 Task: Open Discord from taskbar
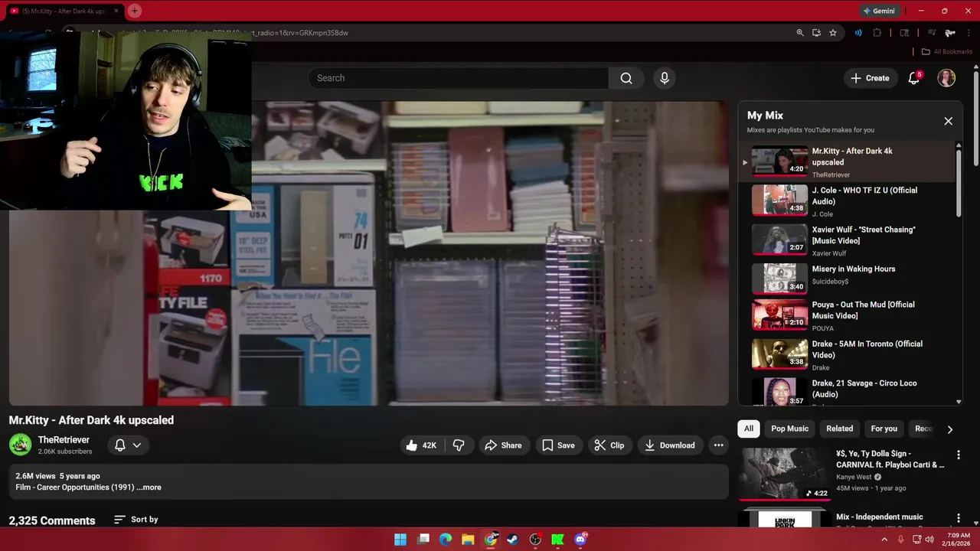pos(580,540)
